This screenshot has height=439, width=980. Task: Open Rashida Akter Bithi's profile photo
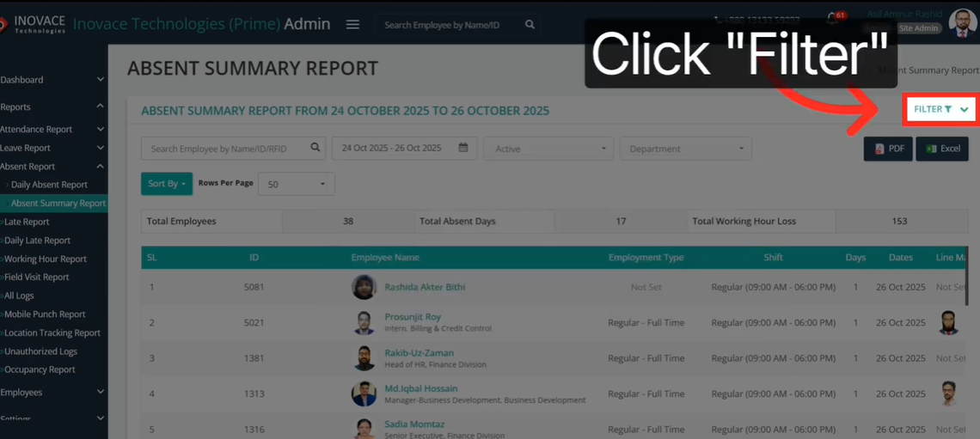[364, 287]
